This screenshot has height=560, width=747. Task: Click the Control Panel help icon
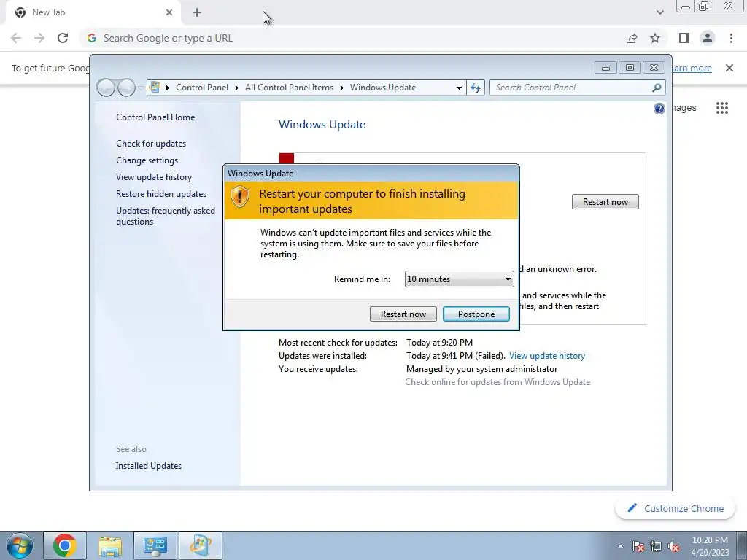(x=659, y=109)
